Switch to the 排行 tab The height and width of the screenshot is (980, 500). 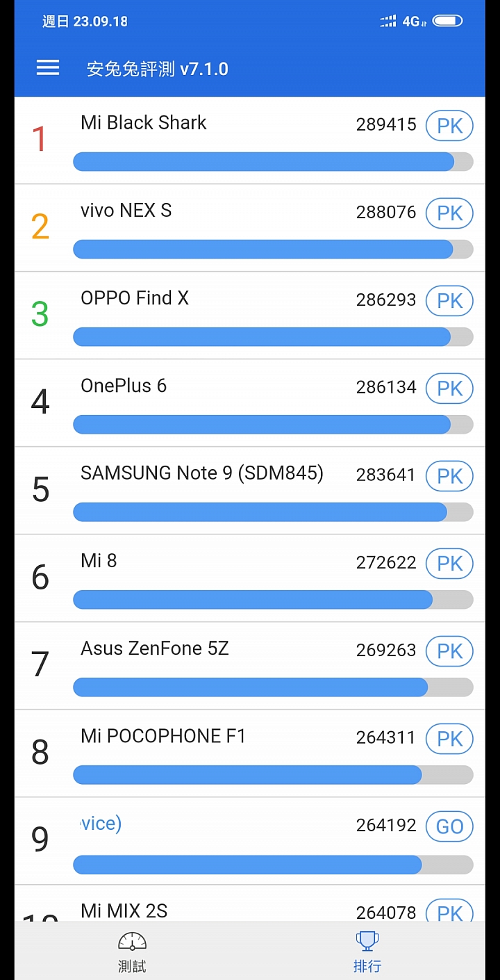click(x=367, y=952)
